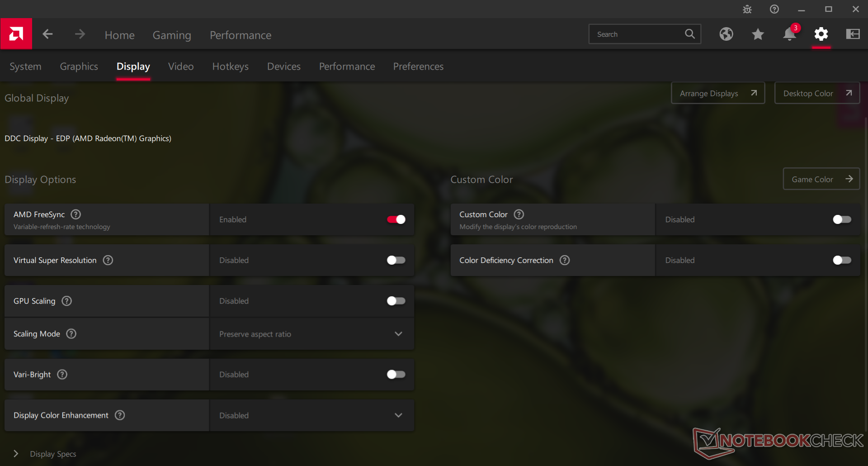Show help for AMD FreeSync
Viewport: 868px width, 466px height.
tap(76, 214)
